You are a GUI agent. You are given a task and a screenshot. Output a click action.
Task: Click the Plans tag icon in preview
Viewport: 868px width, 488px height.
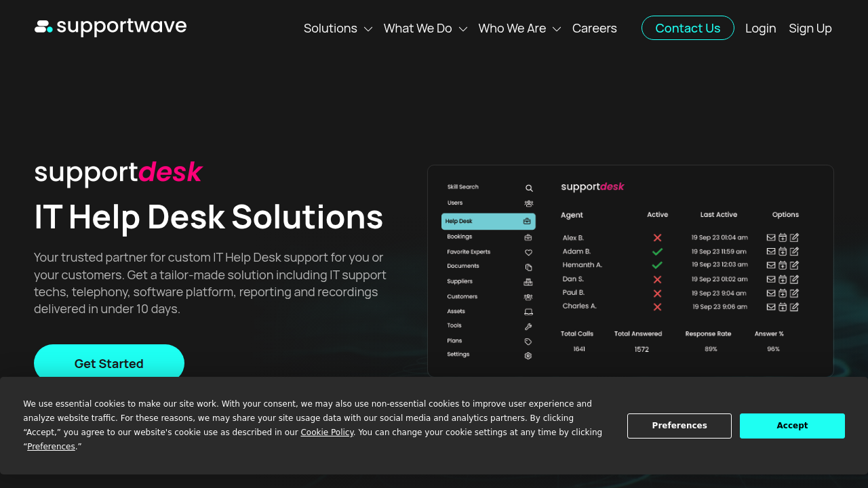point(528,342)
